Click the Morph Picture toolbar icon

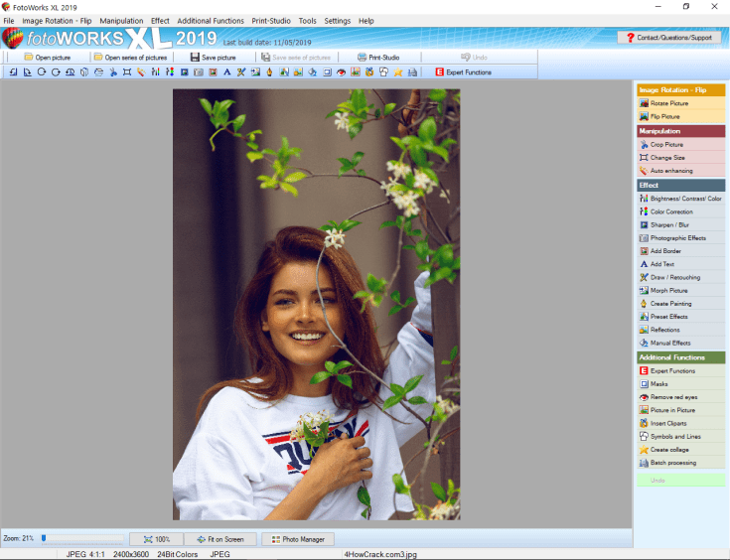click(255, 72)
